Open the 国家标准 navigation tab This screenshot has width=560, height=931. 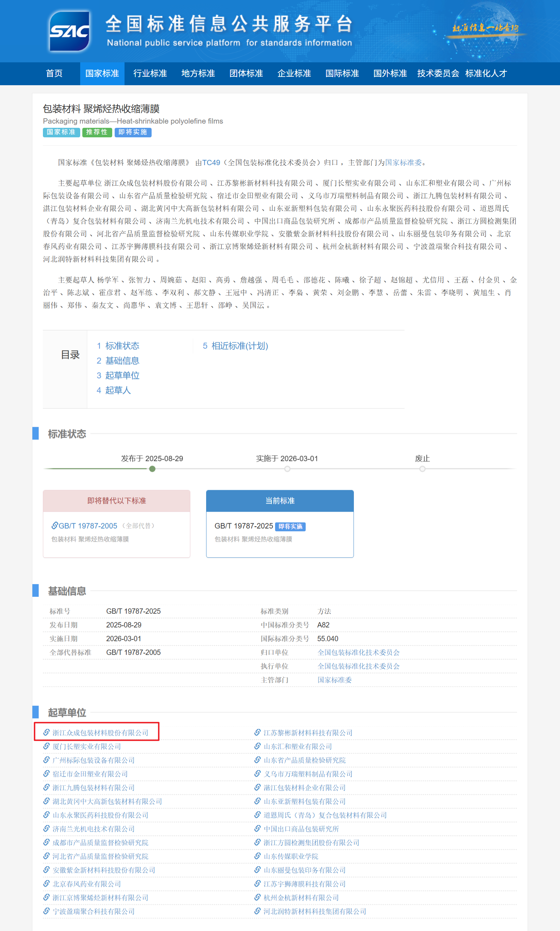click(102, 73)
